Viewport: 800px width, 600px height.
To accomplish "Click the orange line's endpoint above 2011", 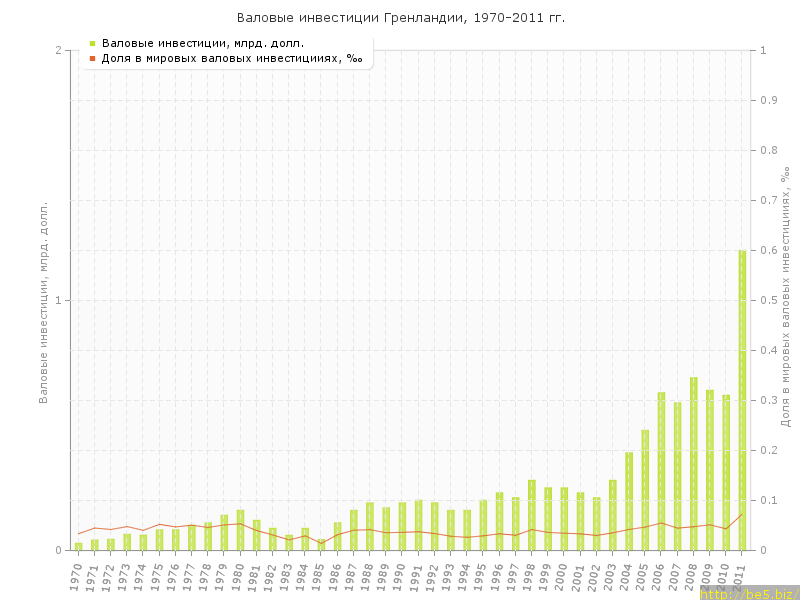I will click(742, 515).
